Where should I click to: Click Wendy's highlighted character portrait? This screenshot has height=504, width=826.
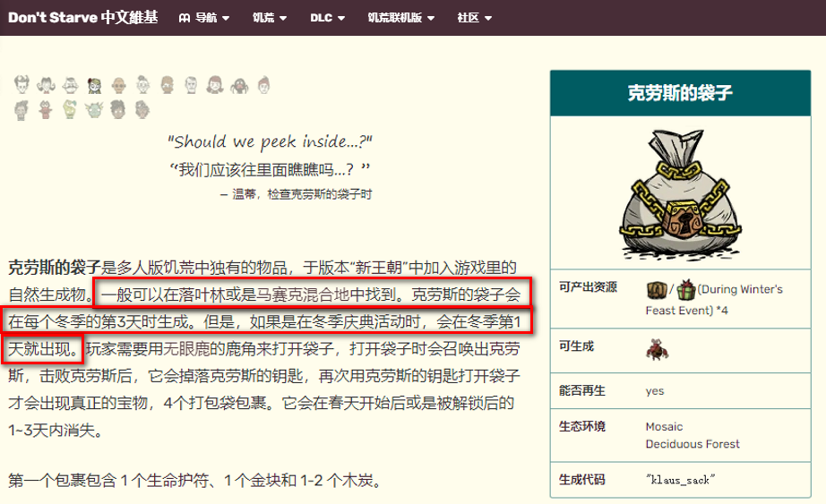click(94, 86)
